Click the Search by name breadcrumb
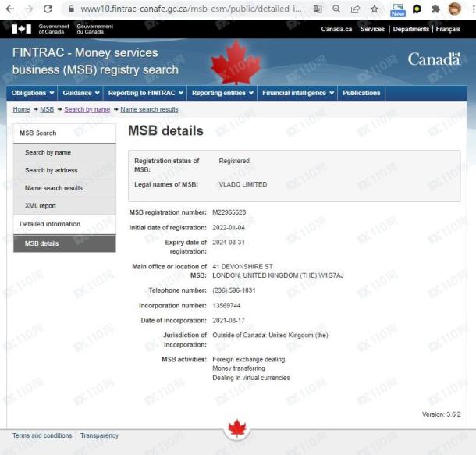The height and width of the screenshot is (455, 476). [x=87, y=109]
